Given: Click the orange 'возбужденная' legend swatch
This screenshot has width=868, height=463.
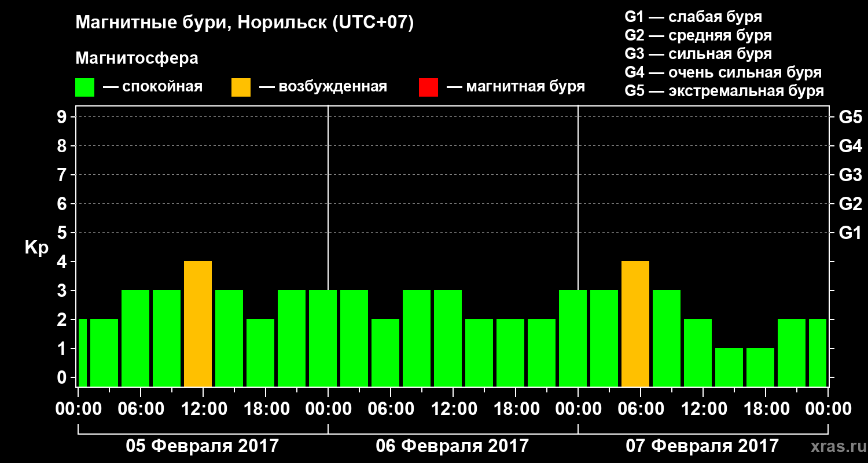Looking at the screenshot, I should [241, 87].
